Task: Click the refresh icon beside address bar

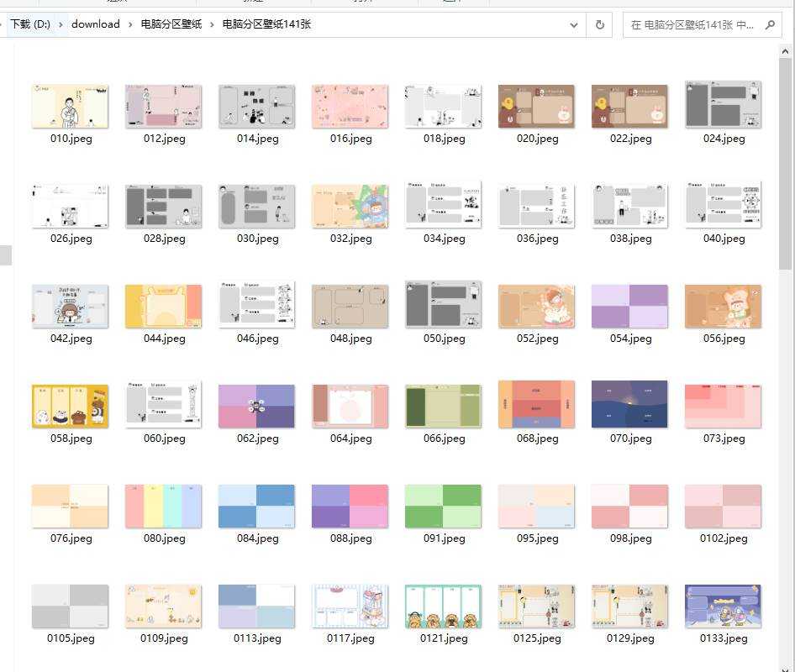Action: point(598,24)
